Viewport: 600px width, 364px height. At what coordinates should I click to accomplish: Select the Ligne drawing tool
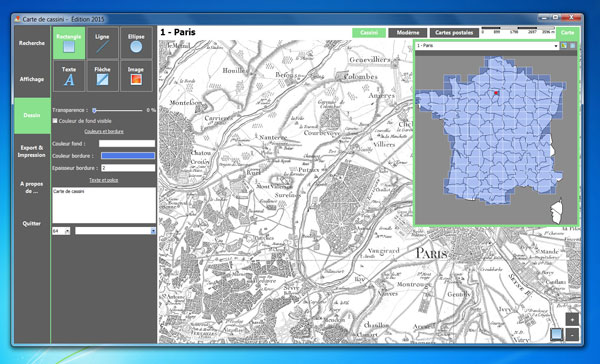coord(102,43)
